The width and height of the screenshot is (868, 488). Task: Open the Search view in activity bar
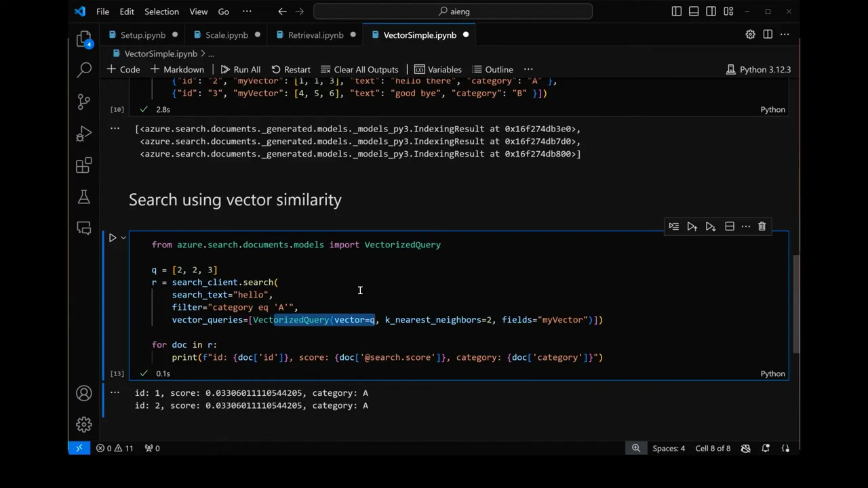[x=84, y=69]
